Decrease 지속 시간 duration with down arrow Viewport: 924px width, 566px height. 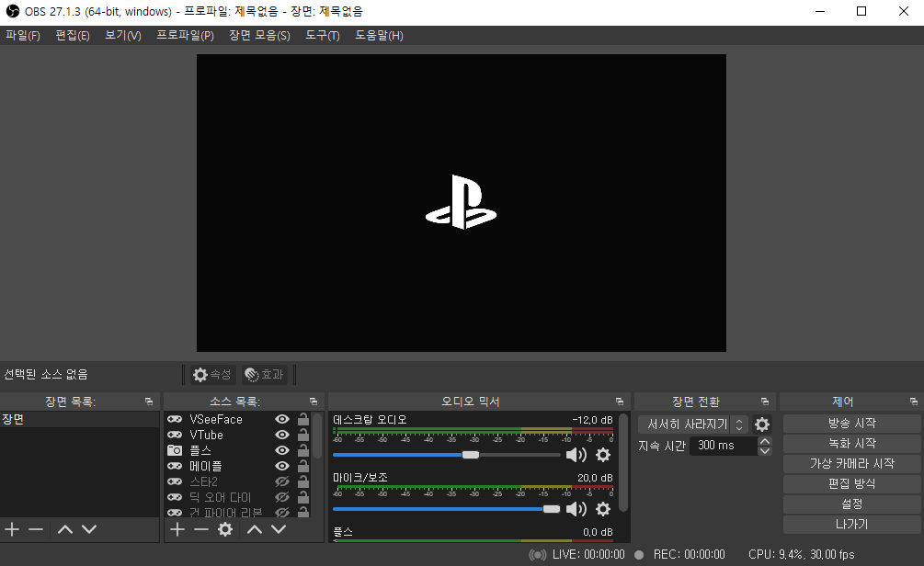click(x=765, y=451)
